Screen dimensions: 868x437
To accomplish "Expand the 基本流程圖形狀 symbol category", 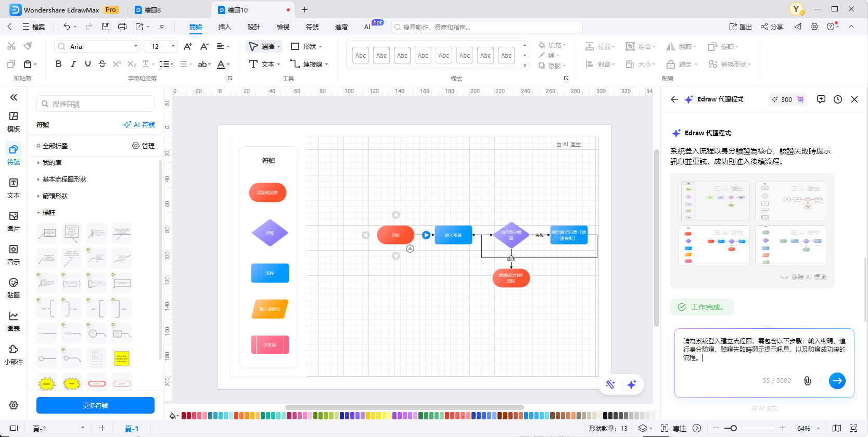I will pos(65,179).
